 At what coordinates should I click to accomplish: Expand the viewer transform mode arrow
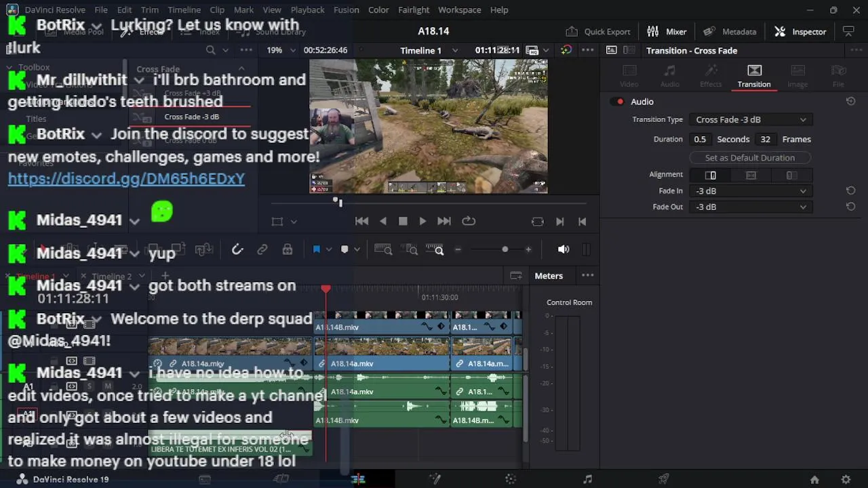pos(294,222)
